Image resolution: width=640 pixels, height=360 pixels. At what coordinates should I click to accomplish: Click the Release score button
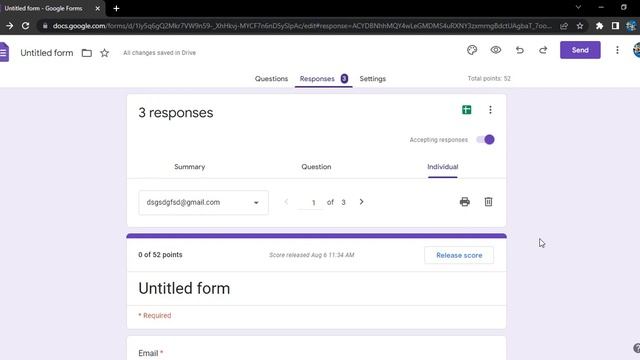pos(459,255)
